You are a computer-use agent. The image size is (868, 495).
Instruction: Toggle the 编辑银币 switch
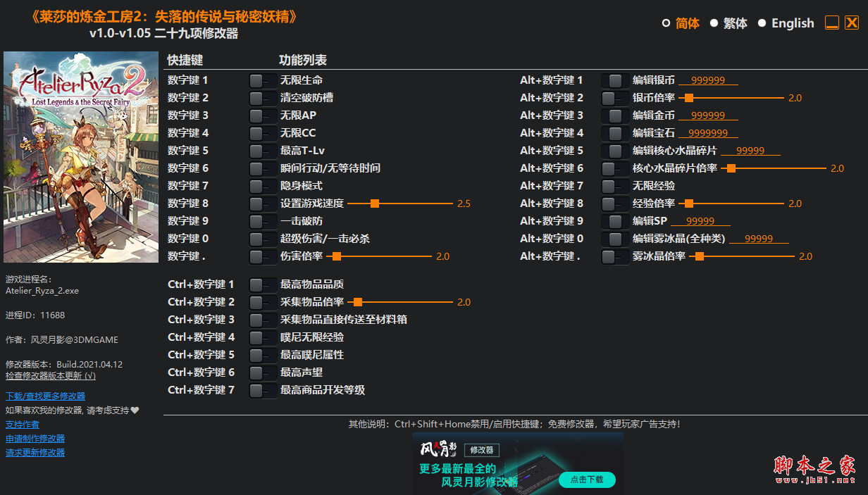pos(615,80)
